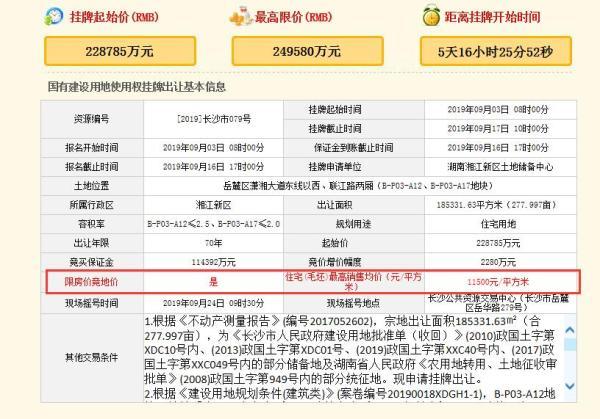Click the gold icon beside 最高限价

237,17
